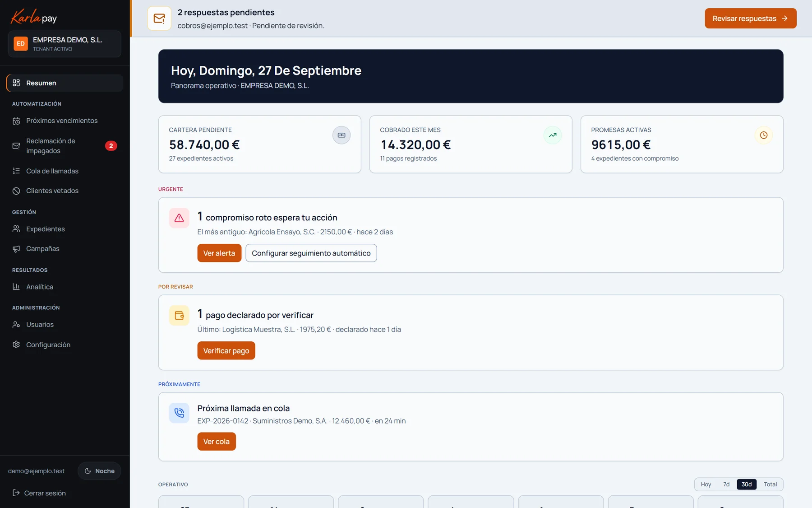Image resolution: width=812 pixels, height=508 pixels.
Task: Open Próximos vencimientos page
Action: (65, 121)
